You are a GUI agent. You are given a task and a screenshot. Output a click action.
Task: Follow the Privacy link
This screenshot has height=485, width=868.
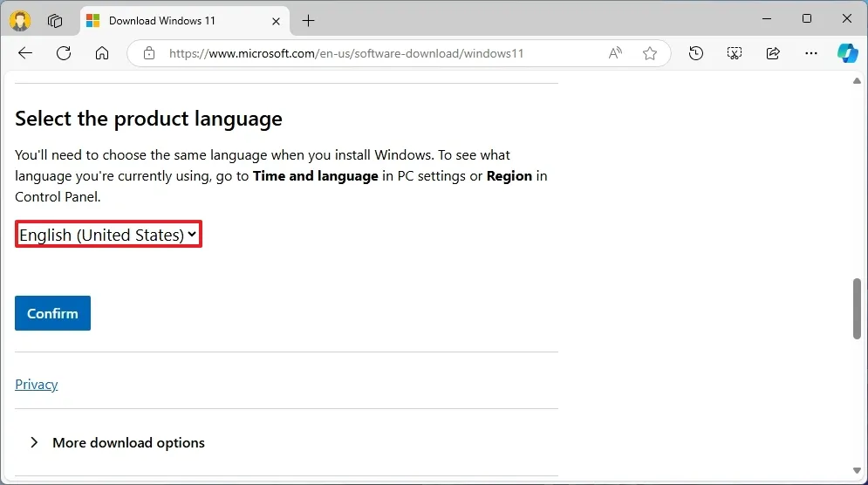pos(37,384)
